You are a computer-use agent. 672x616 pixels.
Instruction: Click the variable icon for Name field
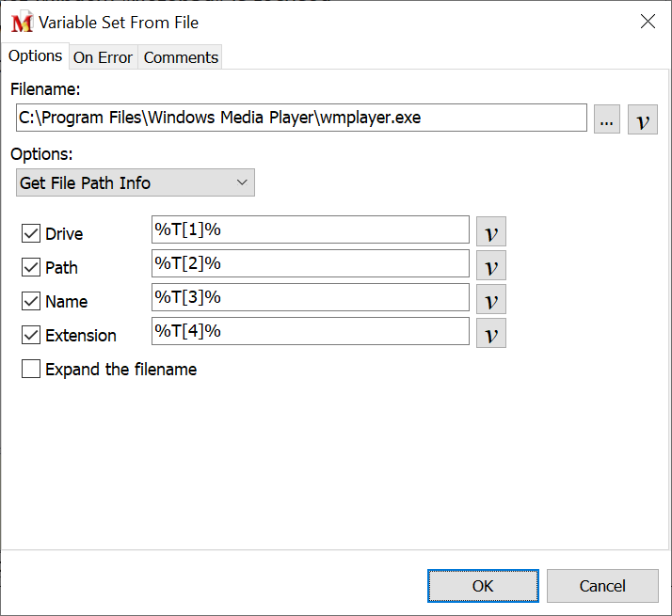point(490,299)
